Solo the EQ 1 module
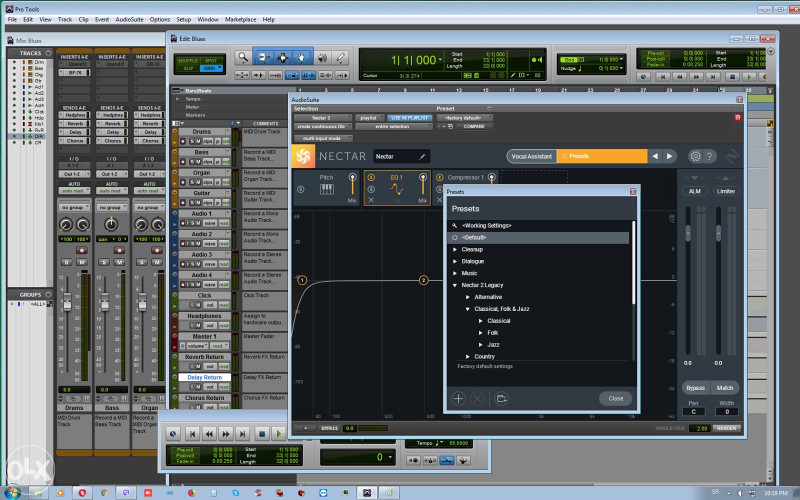The height and width of the screenshot is (500, 800). point(371,189)
